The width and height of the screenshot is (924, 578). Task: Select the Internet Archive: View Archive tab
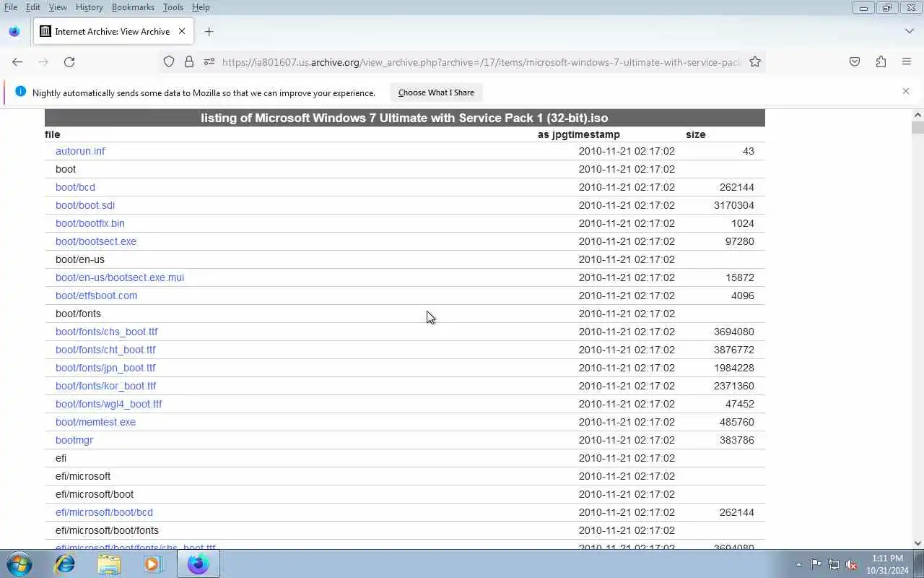pyautogui.click(x=113, y=32)
